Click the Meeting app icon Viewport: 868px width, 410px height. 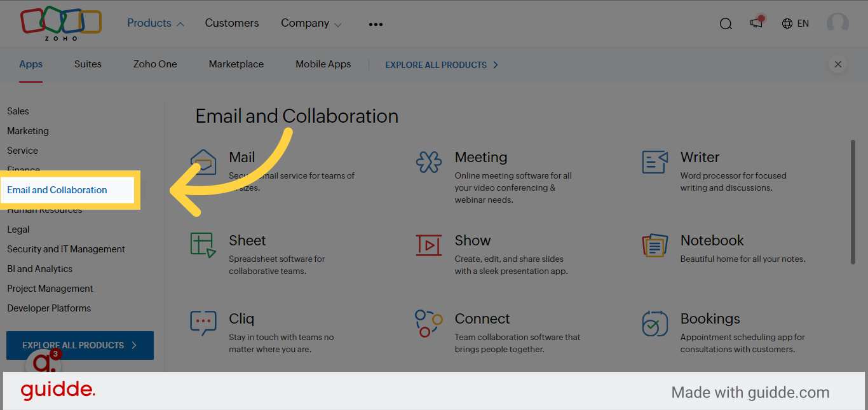point(429,162)
